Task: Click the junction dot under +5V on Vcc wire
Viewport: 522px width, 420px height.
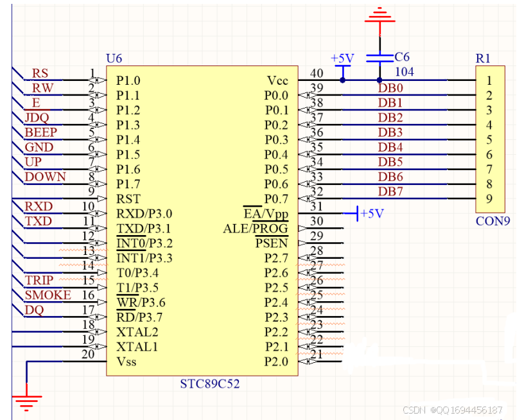Action: click(x=343, y=80)
